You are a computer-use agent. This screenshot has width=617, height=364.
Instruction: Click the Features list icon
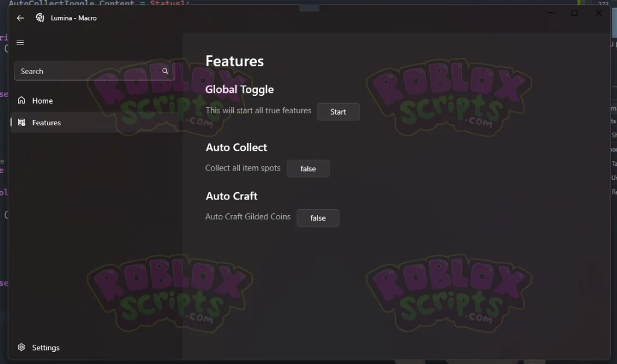21,122
